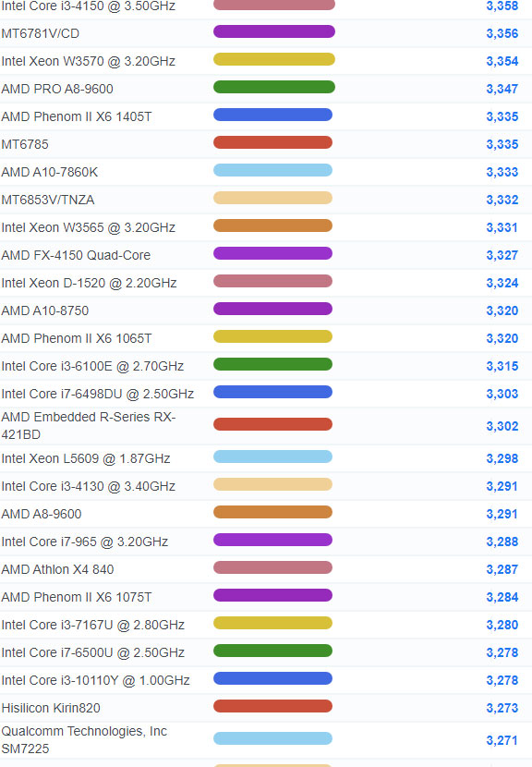Viewport: 532px width, 767px height.
Task: Click score 3,320 in AMD A10-8750 row
Action: pos(502,310)
